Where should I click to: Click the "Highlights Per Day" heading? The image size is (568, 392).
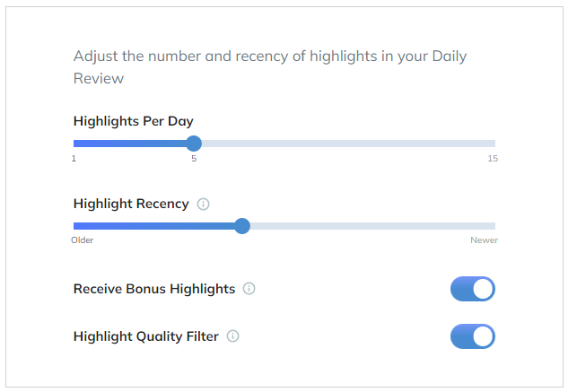coord(133,121)
